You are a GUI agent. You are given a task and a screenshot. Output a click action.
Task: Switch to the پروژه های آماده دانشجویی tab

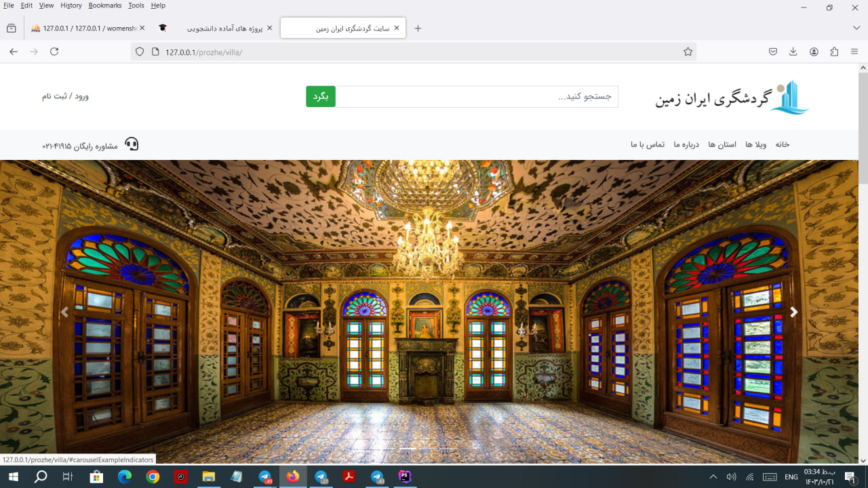coord(224,28)
